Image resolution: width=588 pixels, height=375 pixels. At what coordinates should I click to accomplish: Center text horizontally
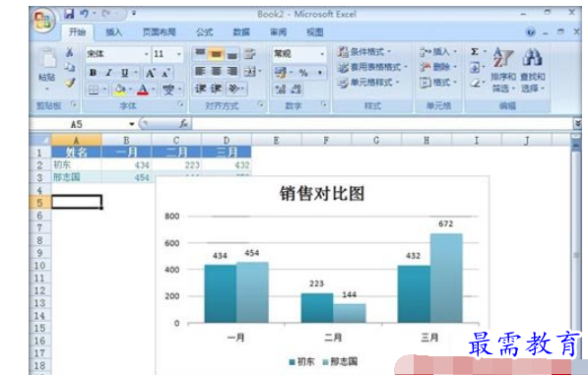(x=217, y=71)
